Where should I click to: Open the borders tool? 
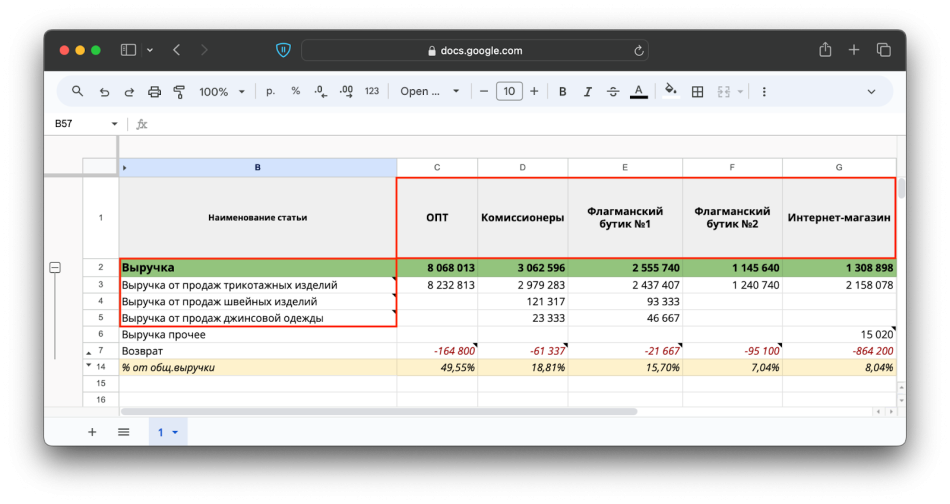tap(697, 91)
